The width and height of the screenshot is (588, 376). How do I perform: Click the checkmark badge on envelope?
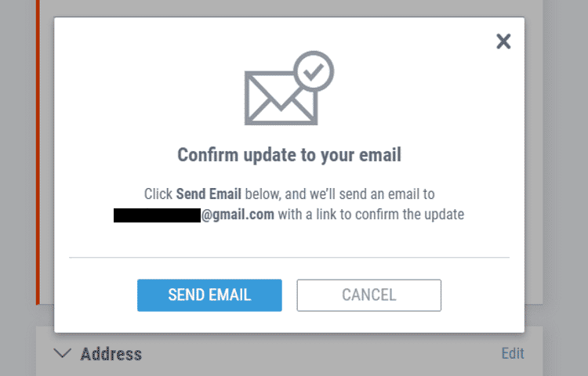click(x=314, y=73)
